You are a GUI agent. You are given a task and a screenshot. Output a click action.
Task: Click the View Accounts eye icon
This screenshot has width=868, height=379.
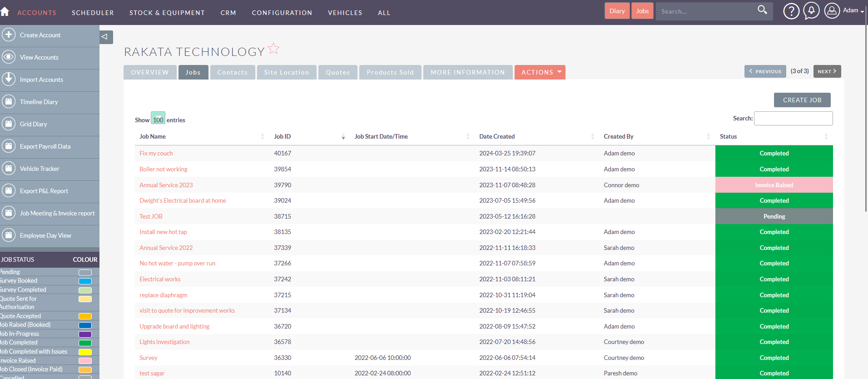pos(9,57)
